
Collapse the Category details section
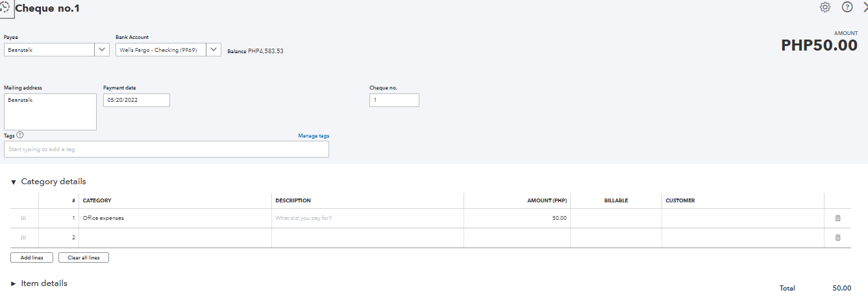point(14,182)
